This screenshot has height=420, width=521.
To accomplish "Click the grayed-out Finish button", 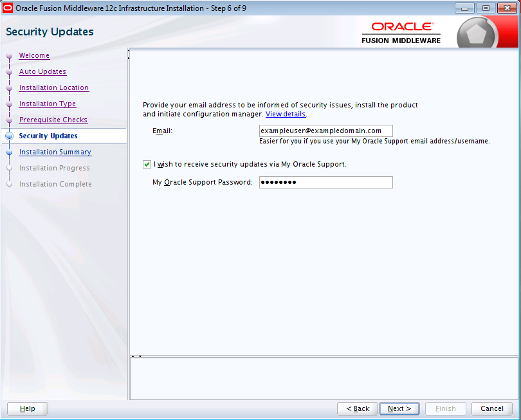I will tap(446, 408).
